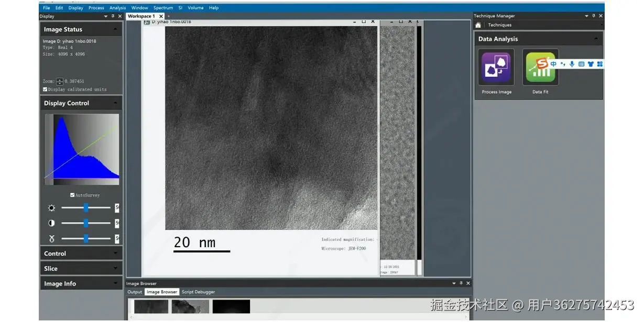Viewport: 644px width, 322px height.
Task: Select the Workspace 1 tab
Action: (x=141, y=16)
